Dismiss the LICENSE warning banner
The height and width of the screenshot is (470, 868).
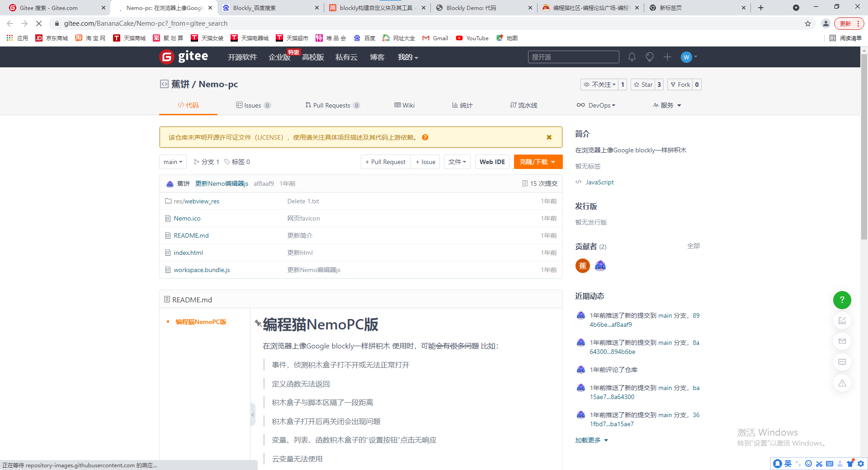coord(549,137)
